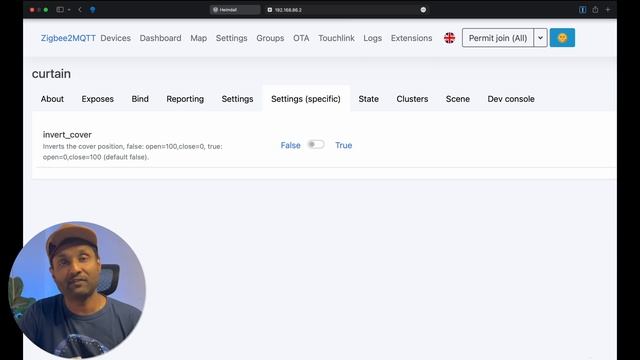The height and width of the screenshot is (360, 640).
Task: Open the Extensions page
Action: tap(411, 38)
